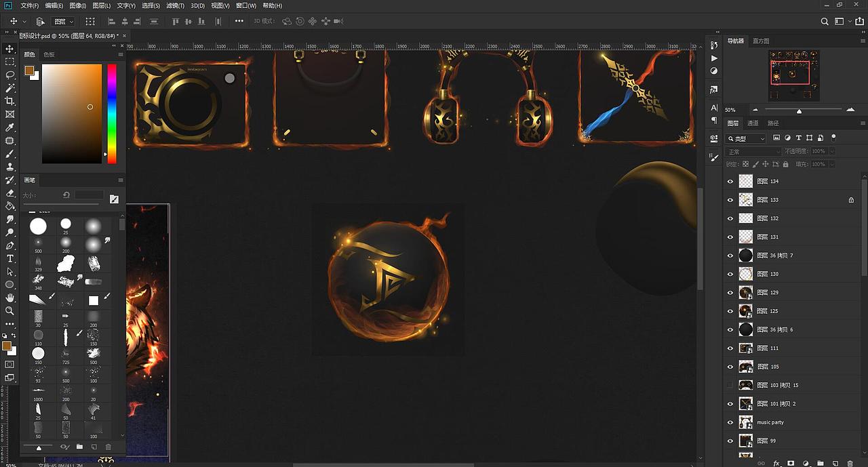Hide layer 图层 132
The image size is (868, 467).
tap(730, 218)
